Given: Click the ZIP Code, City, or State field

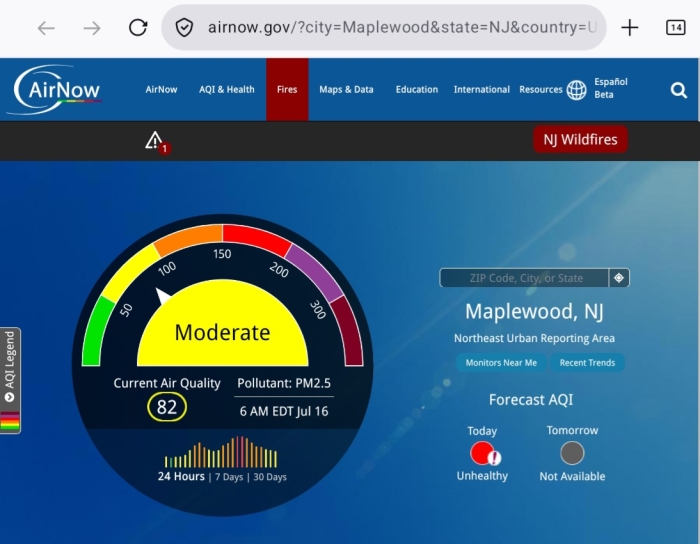Looking at the screenshot, I should pos(524,278).
